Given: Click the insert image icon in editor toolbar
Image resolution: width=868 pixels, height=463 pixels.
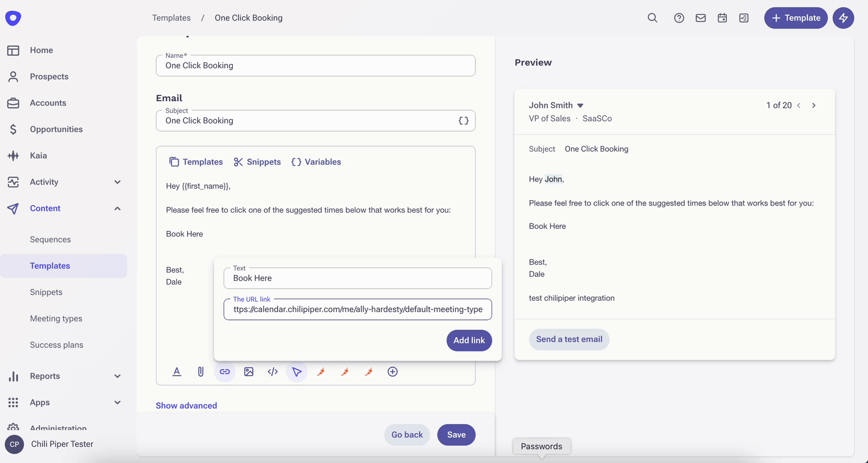Looking at the screenshot, I should click(x=249, y=372).
